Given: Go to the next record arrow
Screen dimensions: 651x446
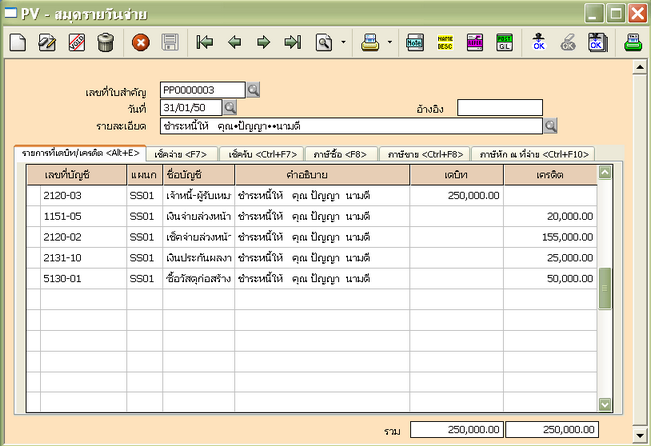Looking at the screenshot, I should pyautogui.click(x=264, y=42).
